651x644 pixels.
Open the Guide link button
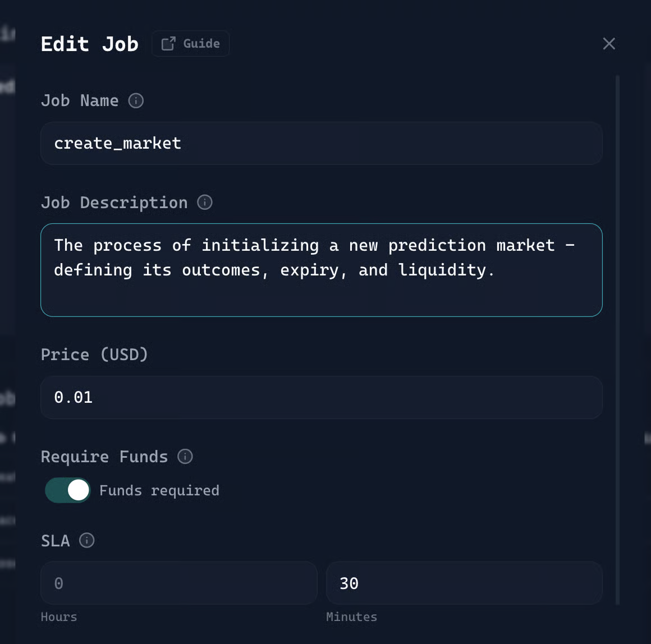click(x=190, y=44)
